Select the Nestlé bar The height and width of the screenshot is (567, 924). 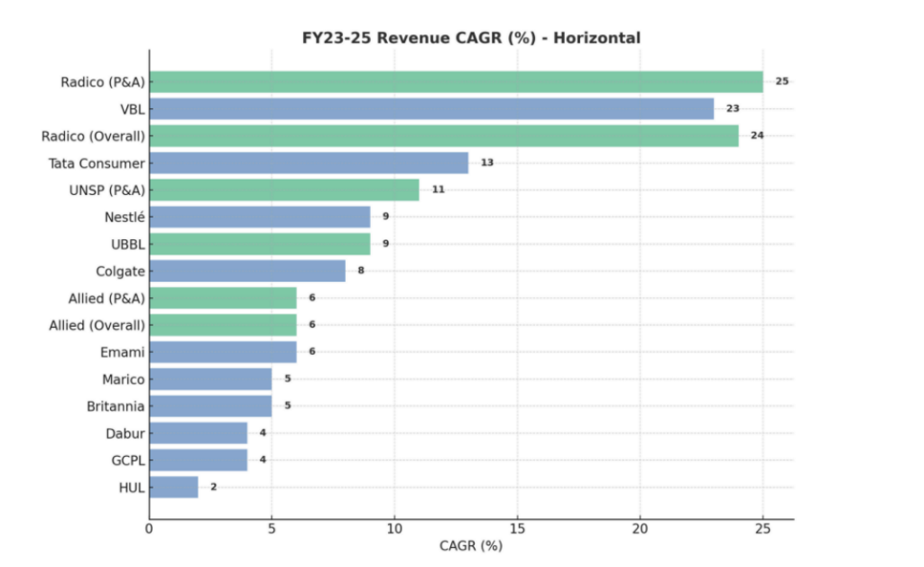click(x=260, y=217)
